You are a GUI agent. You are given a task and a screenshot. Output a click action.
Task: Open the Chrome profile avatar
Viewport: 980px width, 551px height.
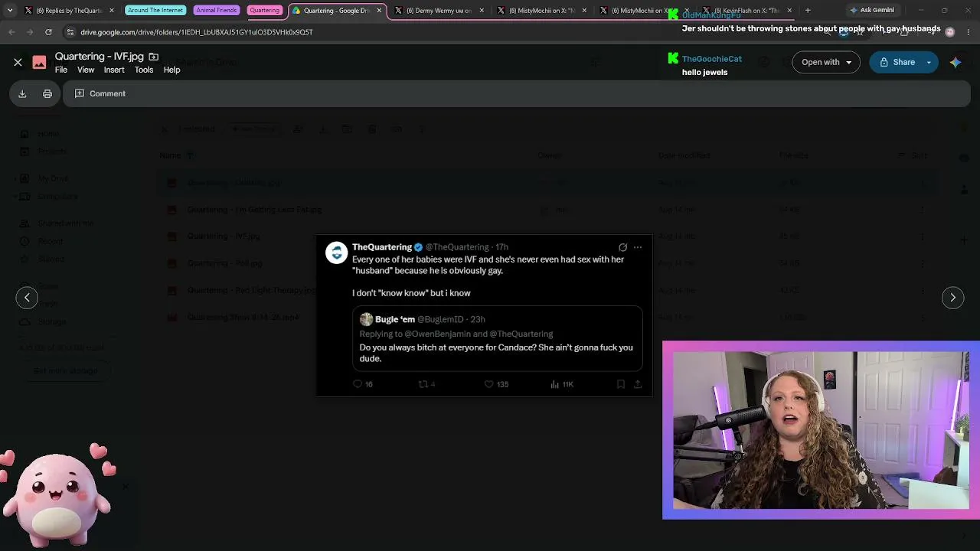[950, 32]
